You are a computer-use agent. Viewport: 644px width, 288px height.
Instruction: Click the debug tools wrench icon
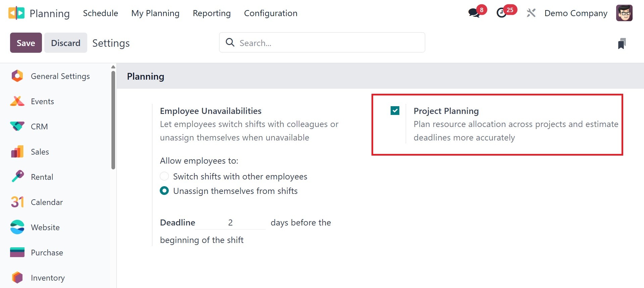(x=531, y=13)
